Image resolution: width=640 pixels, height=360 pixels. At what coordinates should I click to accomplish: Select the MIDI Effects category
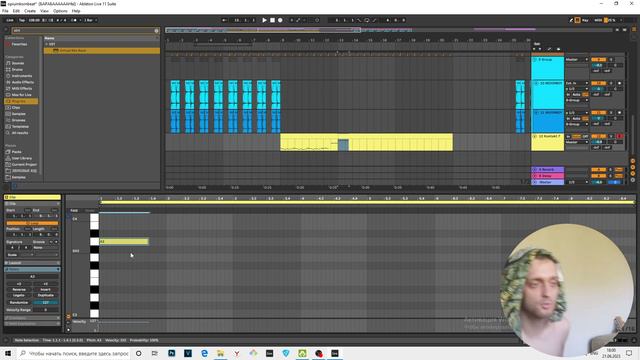pos(22,89)
